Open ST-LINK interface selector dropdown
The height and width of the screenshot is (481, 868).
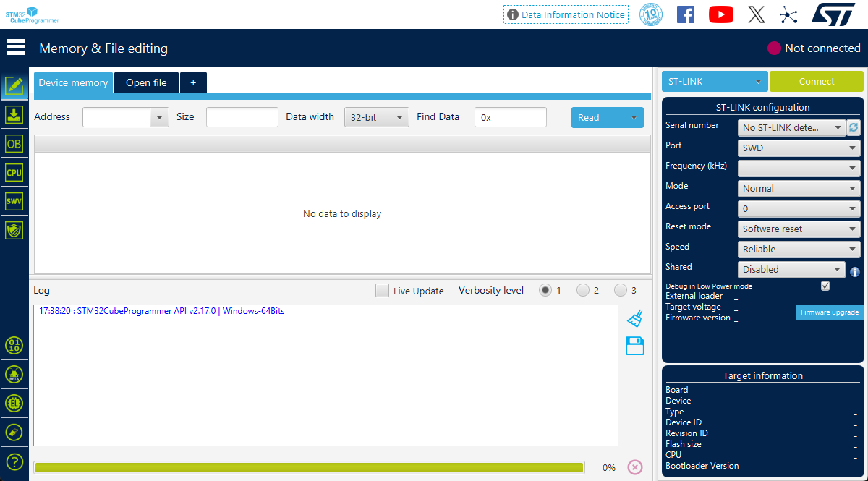(x=715, y=81)
